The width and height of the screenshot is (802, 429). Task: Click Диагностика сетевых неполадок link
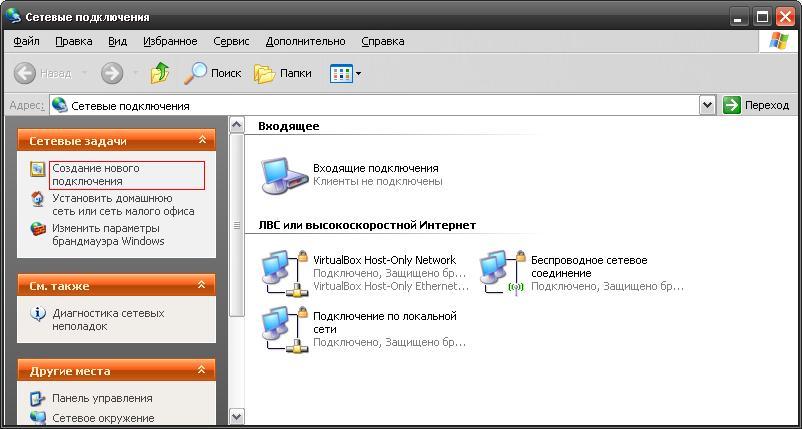point(108,320)
